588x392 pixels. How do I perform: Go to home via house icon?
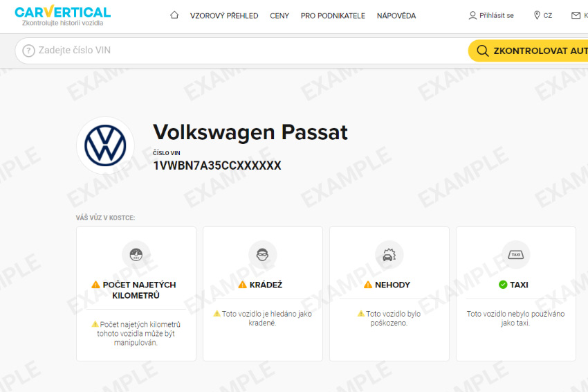point(174,15)
